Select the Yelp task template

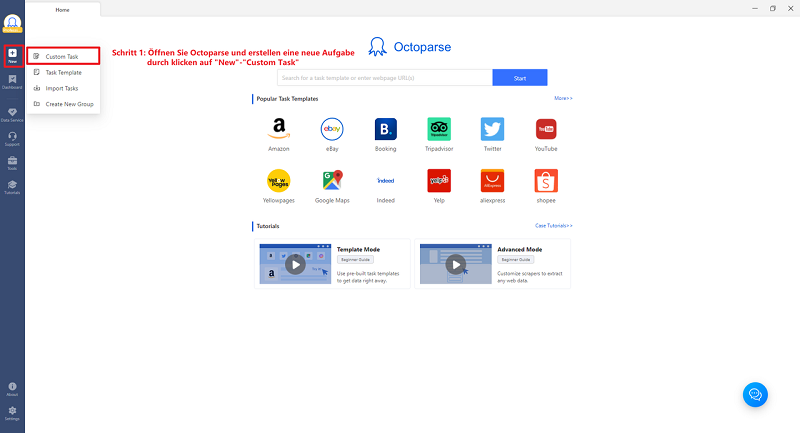pos(439,186)
